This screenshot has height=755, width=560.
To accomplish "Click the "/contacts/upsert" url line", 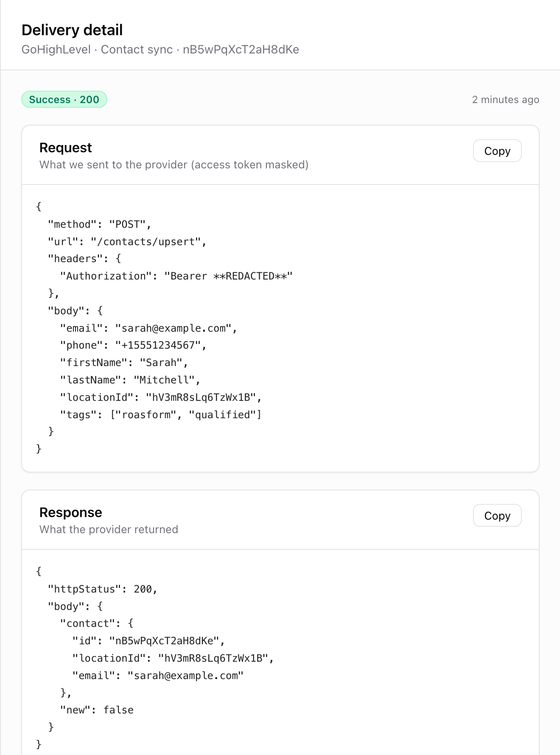I will click(x=127, y=242).
